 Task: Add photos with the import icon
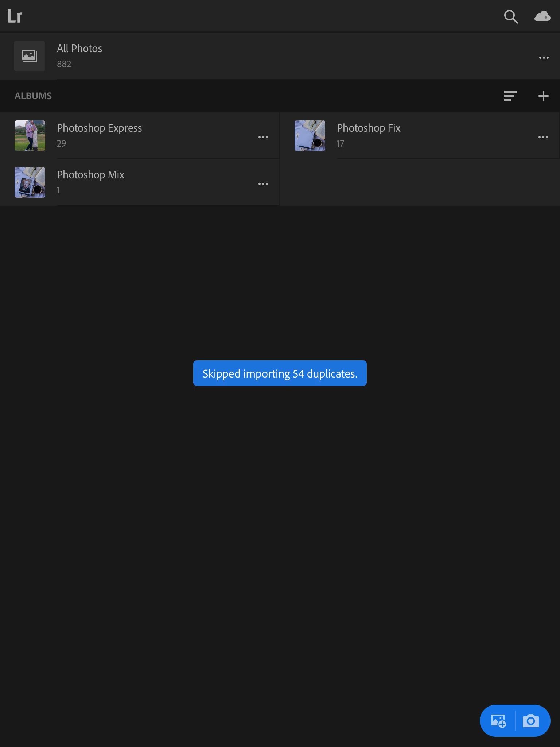pos(498,721)
